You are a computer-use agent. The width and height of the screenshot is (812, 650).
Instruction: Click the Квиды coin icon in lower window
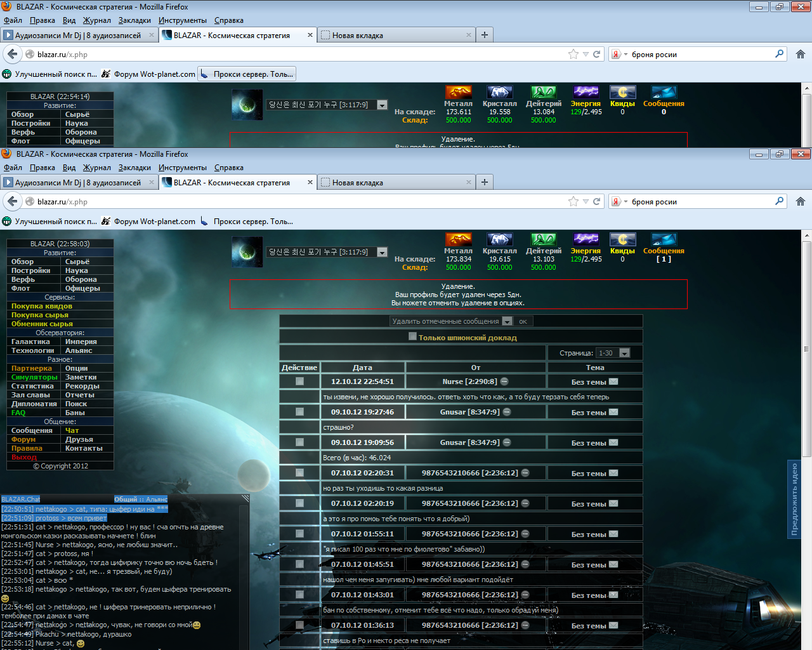(622, 239)
